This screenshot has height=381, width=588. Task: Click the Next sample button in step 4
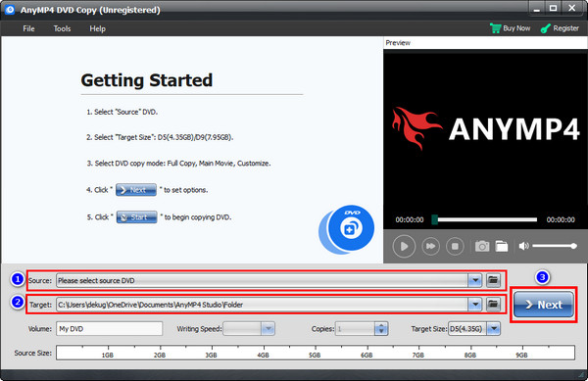136,190
